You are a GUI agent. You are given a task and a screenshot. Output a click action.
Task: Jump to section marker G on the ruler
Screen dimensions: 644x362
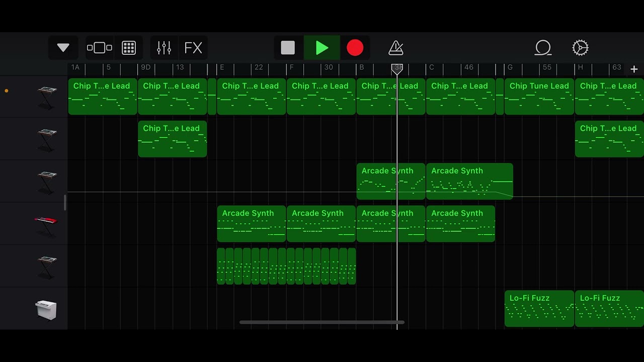point(510,67)
